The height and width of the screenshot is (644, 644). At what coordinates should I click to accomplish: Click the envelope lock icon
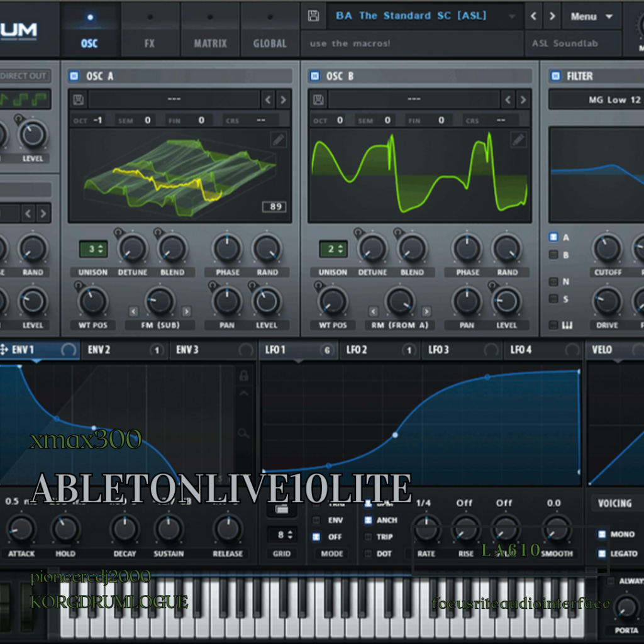point(243,375)
